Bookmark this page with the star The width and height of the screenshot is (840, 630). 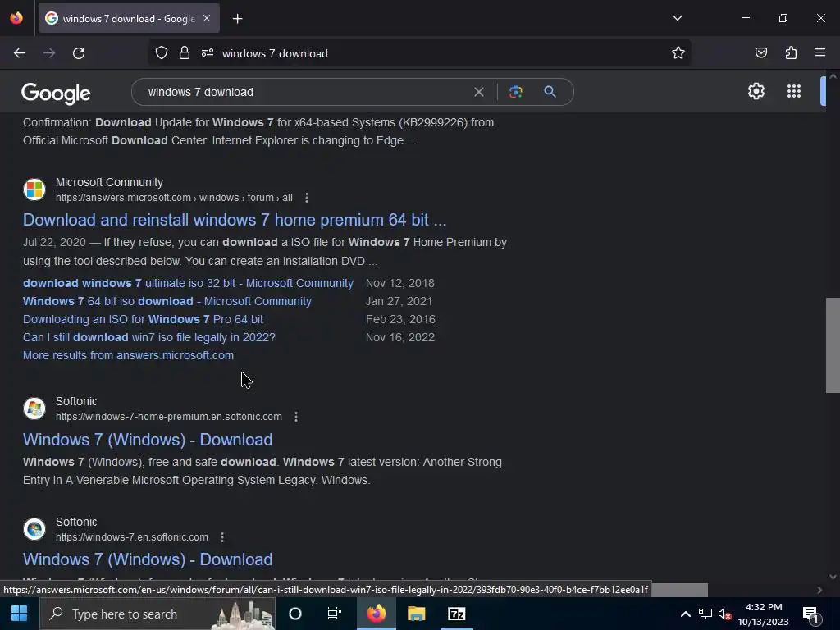[678, 53]
